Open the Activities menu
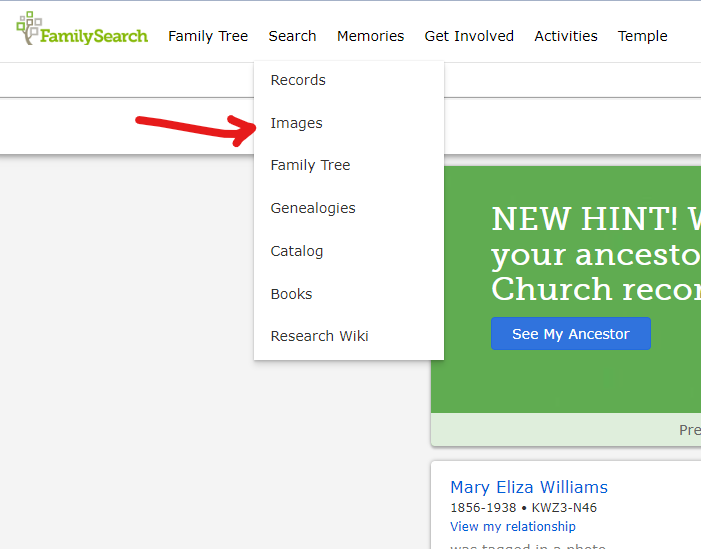701x549 pixels. (566, 36)
